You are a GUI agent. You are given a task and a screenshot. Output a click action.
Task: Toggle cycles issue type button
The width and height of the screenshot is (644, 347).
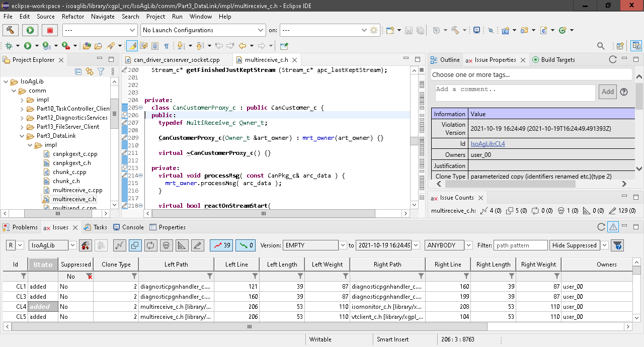pyautogui.click(x=150, y=245)
